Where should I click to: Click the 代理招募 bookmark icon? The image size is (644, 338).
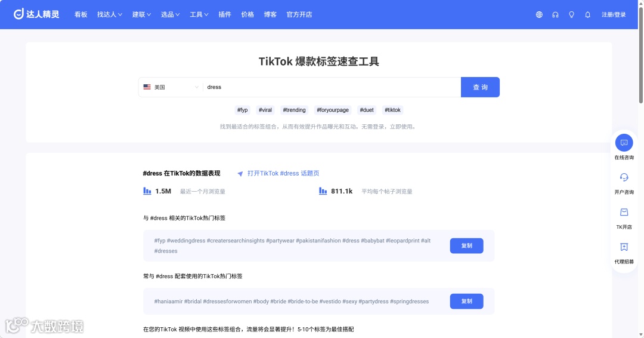tap(624, 247)
